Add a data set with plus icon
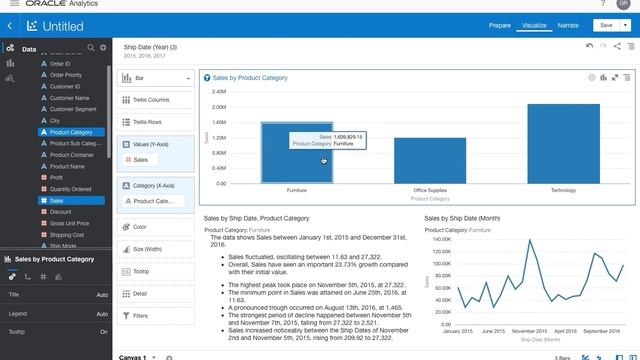This screenshot has width=640, height=360. [x=103, y=48]
